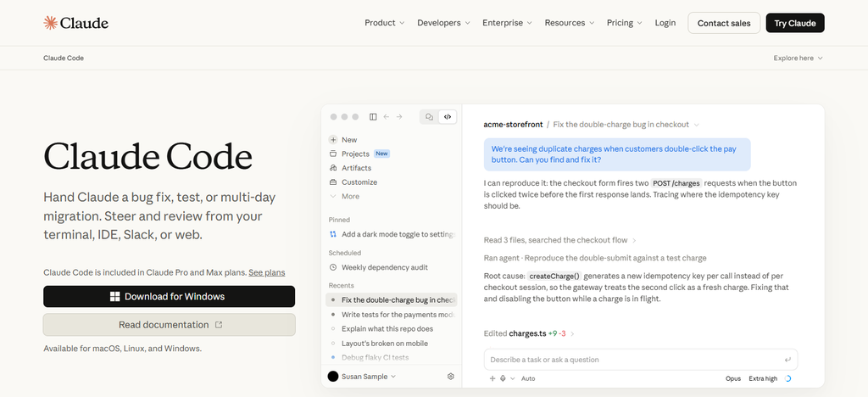
Task: Open the Weekly dependency audit scheduled task
Action: coord(392,267)
